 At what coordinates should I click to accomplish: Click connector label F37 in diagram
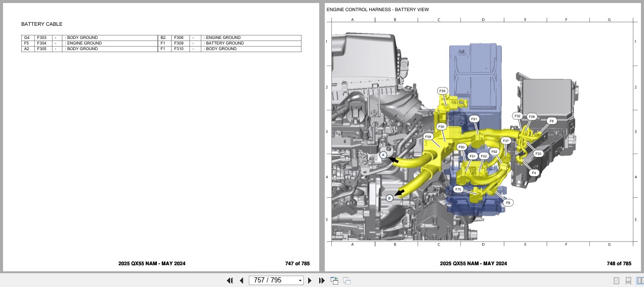click(505, 141)
